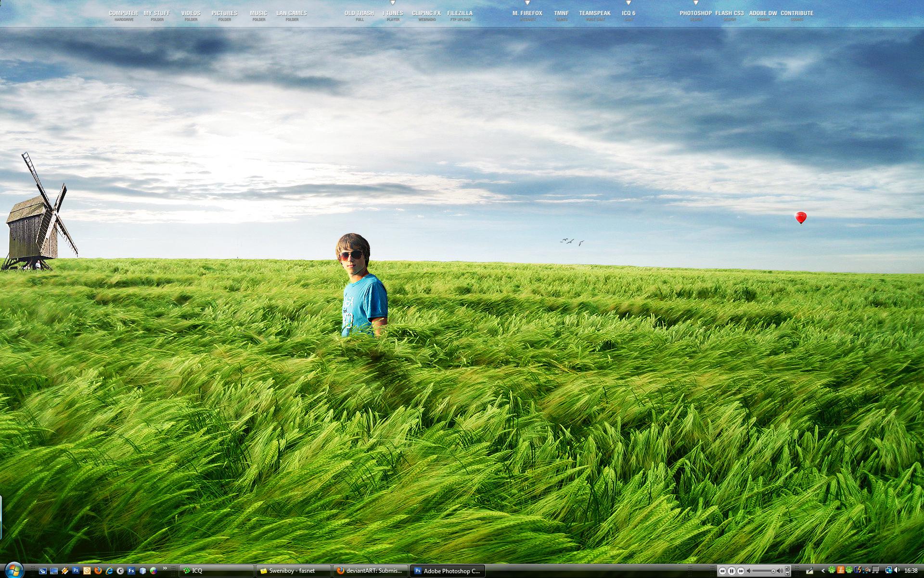Viewport: 924px width, 578px height.
Task: Open the MY STUFF folder shortcut
Action: point(157,15)
